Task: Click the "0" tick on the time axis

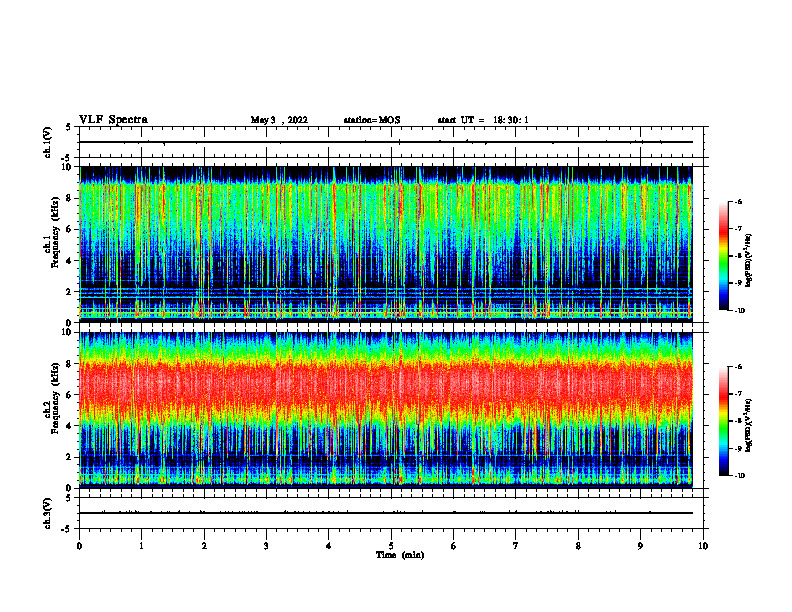Action: 79,546
